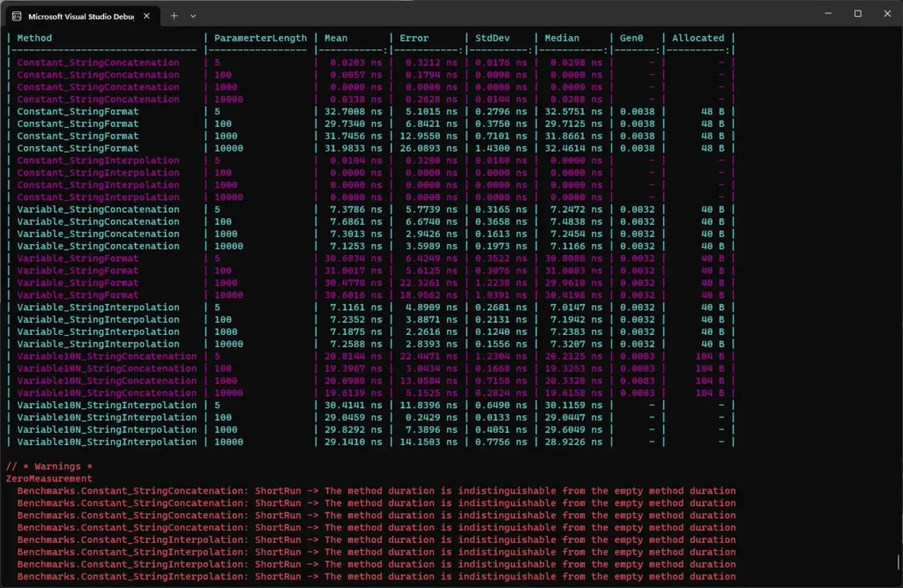Click the terminal icon on the tab

pos(17,16)
